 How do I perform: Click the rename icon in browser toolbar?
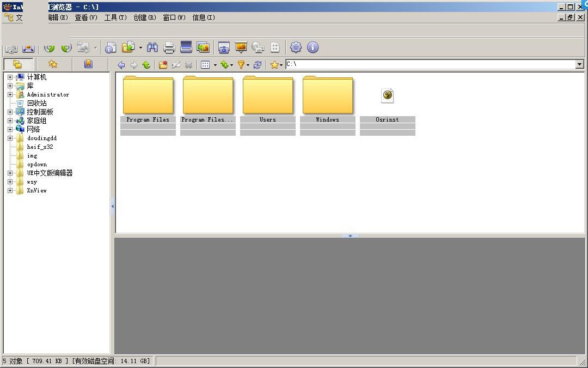[x=176, y=65]
